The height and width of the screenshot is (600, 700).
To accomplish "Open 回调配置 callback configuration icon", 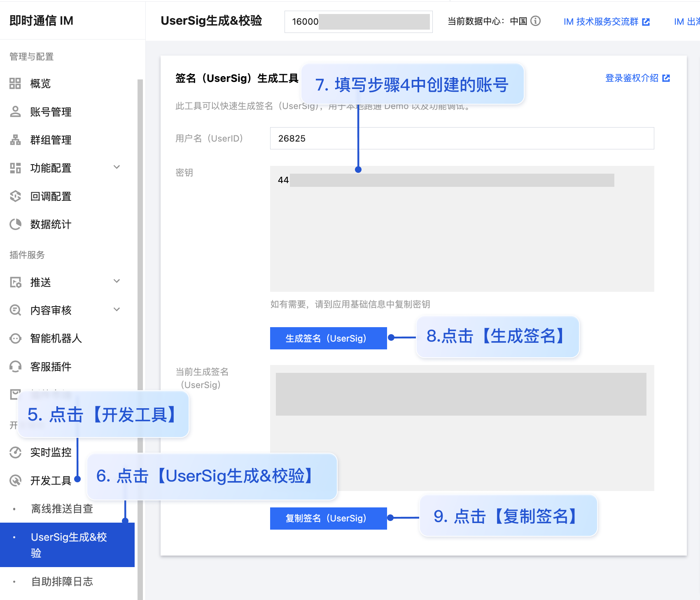I will [x=15, y=196].
